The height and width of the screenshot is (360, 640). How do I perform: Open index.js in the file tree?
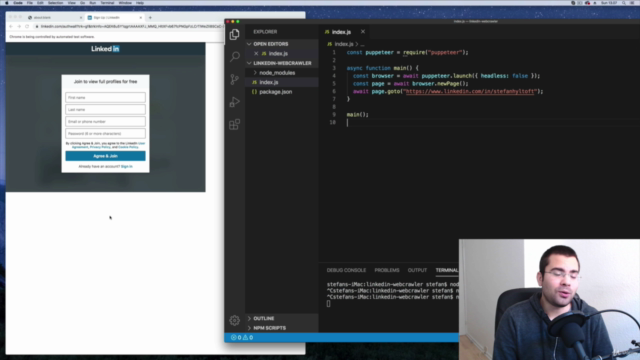coord(269,82)
